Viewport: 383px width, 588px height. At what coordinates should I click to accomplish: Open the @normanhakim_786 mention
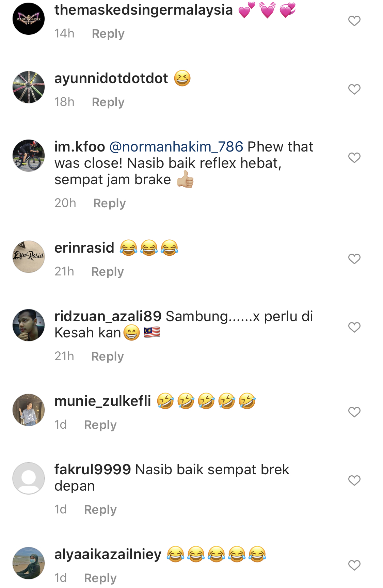[x=176, y=147]
